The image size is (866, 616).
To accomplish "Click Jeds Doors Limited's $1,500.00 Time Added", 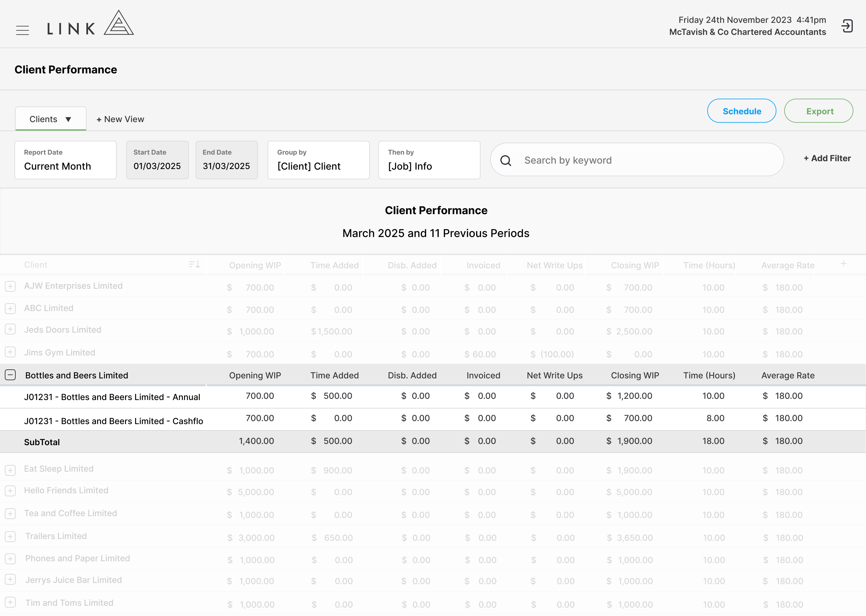I will tap(331, 331).
